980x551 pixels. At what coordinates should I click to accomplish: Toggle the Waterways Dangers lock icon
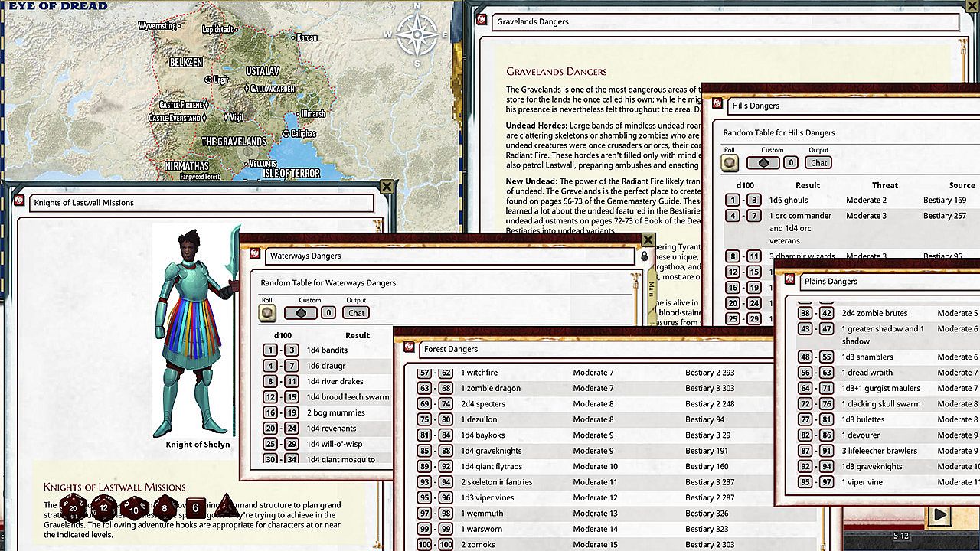pyautogui.click(x=644, y=256)
